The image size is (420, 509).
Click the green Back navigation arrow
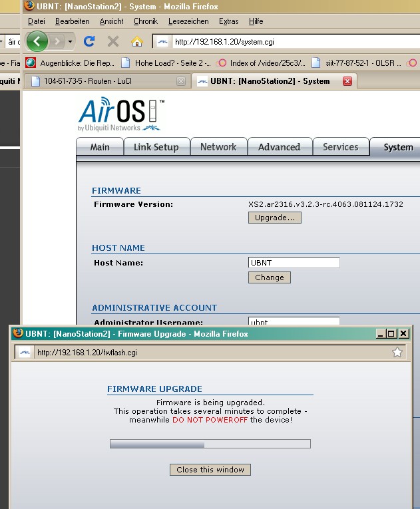point(37,42)
